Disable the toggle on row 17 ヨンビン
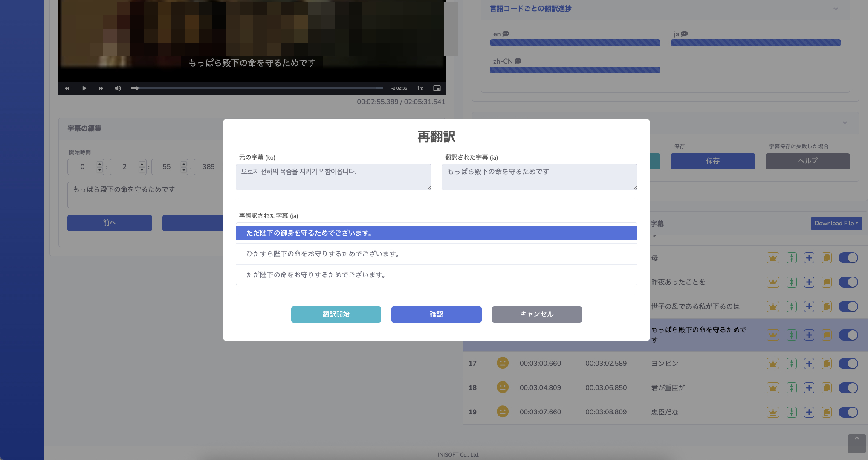Viewport: 868px width, 460px height. click(x=848, y=363)
